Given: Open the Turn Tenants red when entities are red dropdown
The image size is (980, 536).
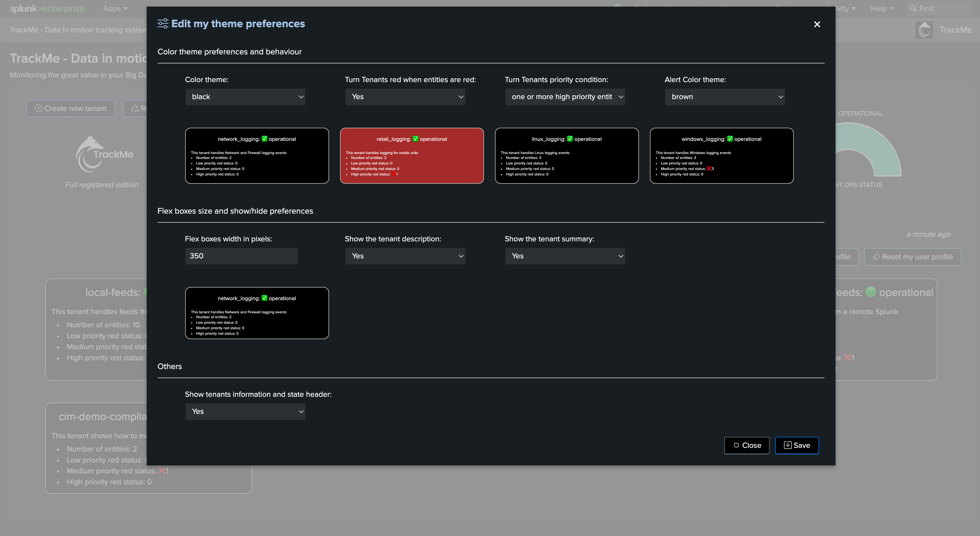Looking at the screenshot, I should (405, 97).
